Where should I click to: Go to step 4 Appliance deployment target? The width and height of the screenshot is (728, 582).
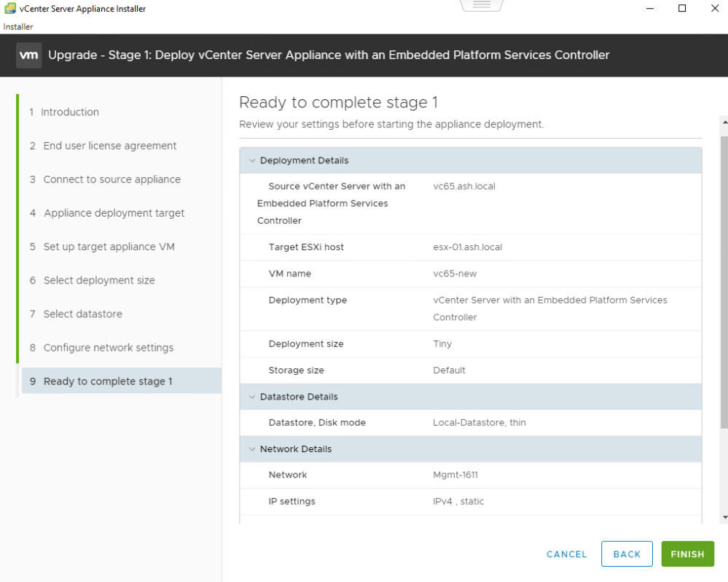pyautogui.click(x=107, y=213)
